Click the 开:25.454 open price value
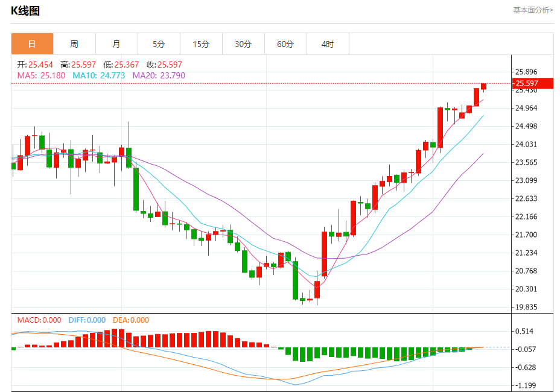Viewport: 560px width, 392px height. tap(35, 65)
